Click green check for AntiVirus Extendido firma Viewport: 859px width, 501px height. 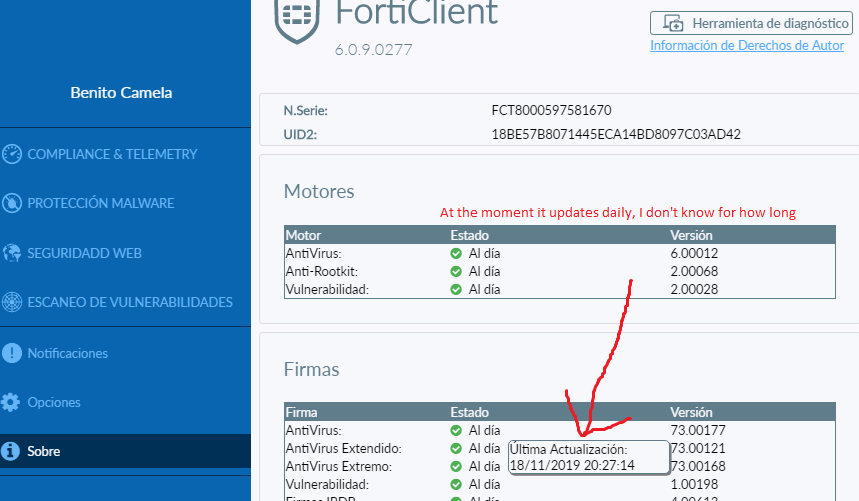click(x=456, y=448)
